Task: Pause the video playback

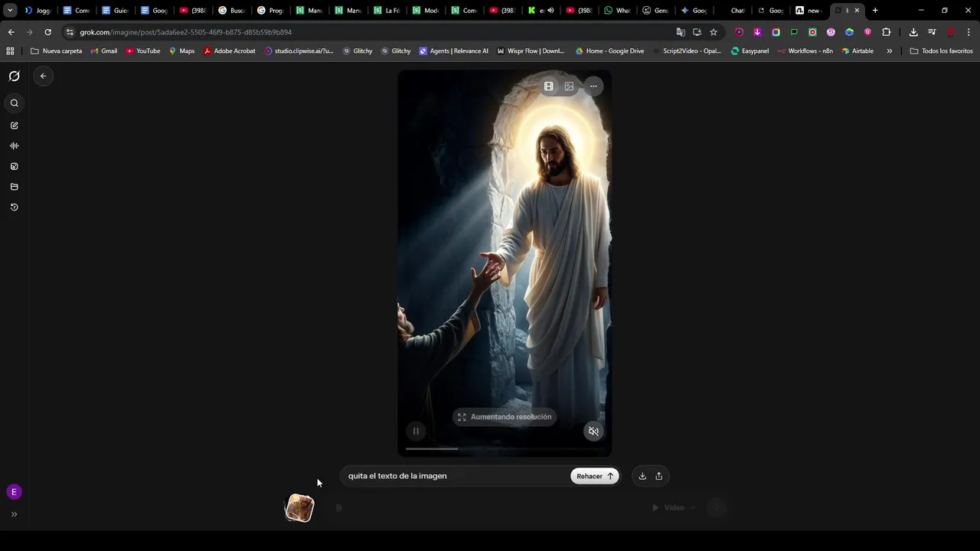Action: 416,431
